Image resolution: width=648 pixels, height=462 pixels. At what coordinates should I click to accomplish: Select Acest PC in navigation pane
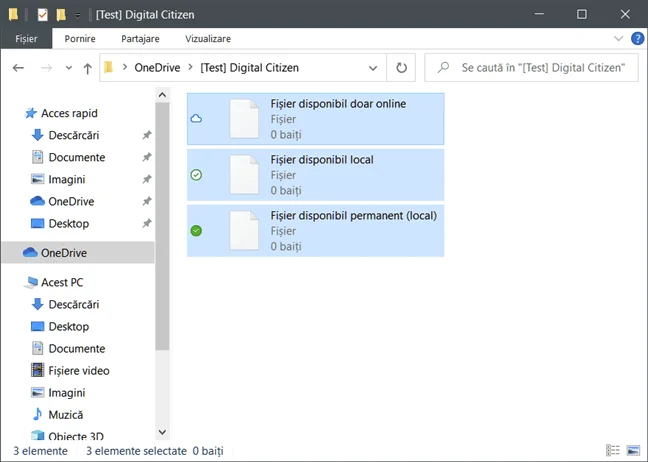pos(62,282)
